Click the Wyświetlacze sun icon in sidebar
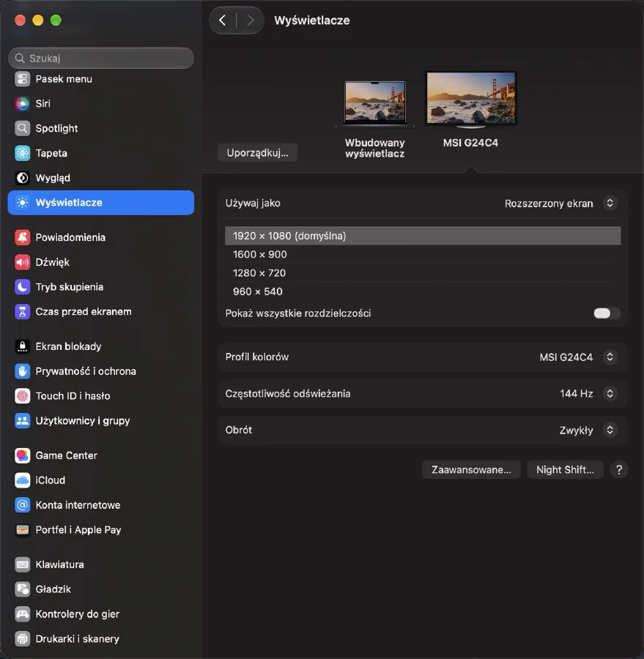The width and height of the screenshot is (644, 659). click(x=22, y=203)
